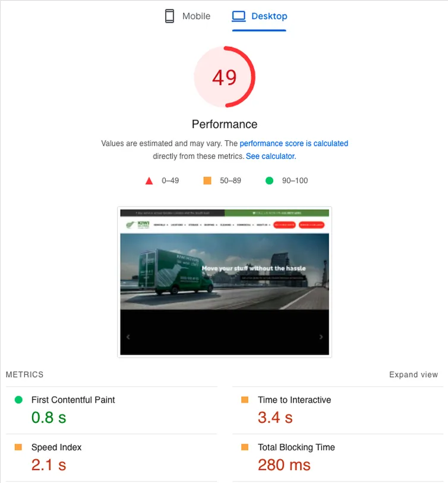Select the Desktop tab
Screen dimensions: 448x483
[x=260, y=16]
